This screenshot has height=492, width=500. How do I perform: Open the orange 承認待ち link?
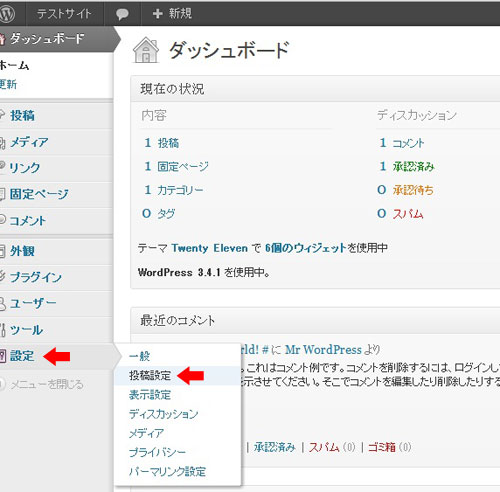[x=413, y=190]
